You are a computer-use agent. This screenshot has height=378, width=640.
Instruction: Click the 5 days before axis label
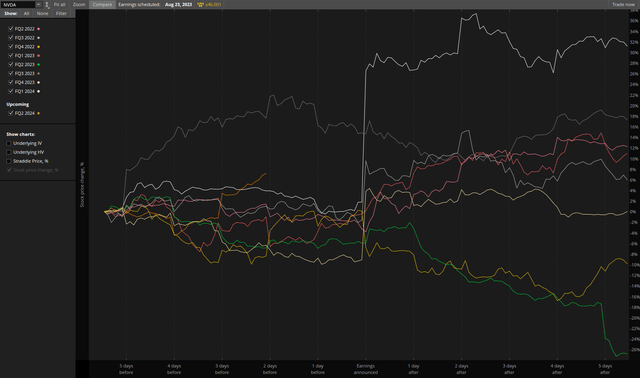click(x=126, y=369)
